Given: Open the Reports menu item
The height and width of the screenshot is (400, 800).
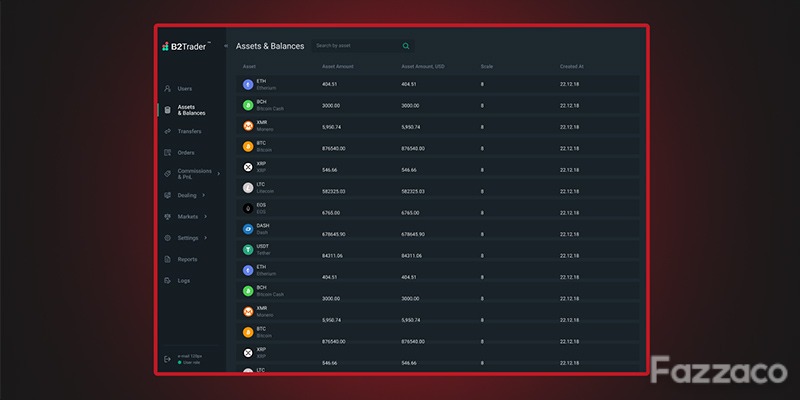Looking at the screenshot, I should pos(187,260).
